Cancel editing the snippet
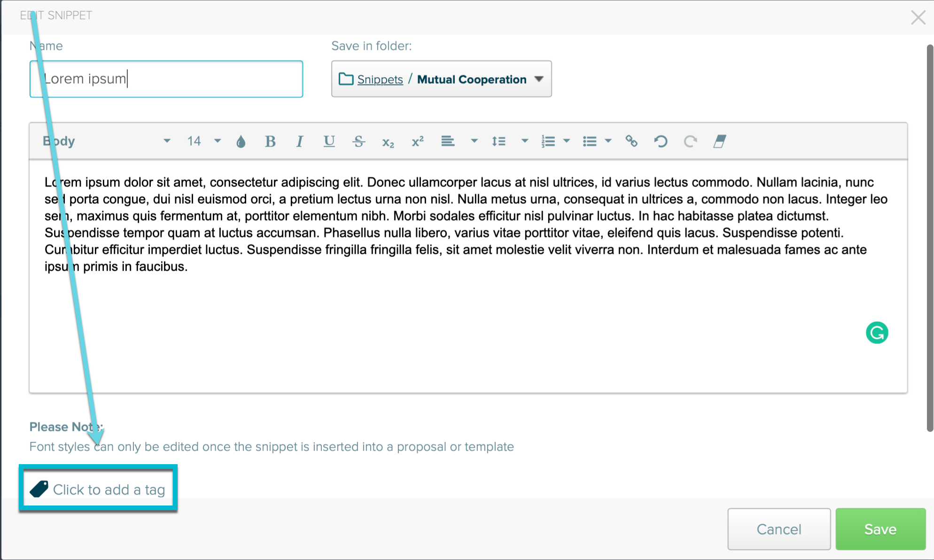Image resolution: width=934 pixels, height=560 pixels. coord(779,529)
